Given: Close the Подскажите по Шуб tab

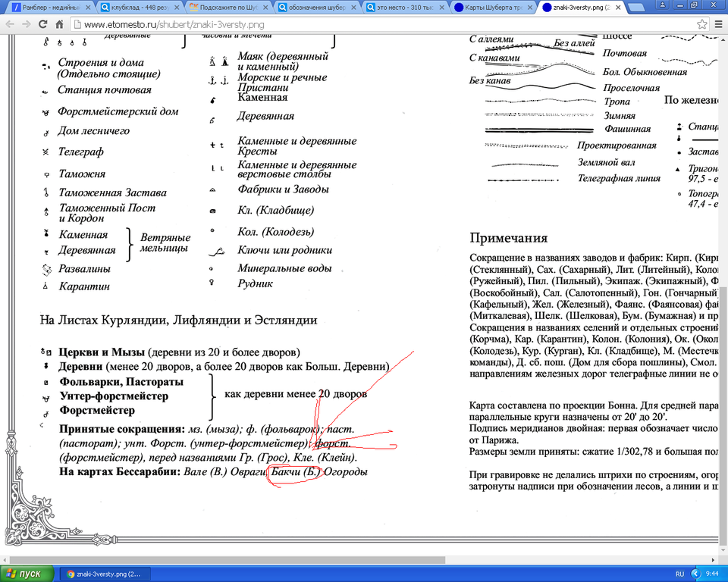Looking at the screenshot, I should tap(265, 8).
